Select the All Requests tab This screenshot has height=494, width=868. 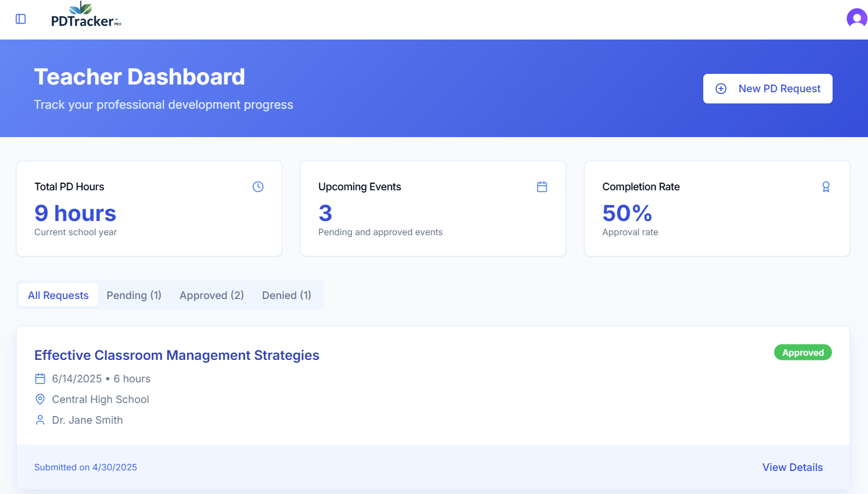(58, 295)
